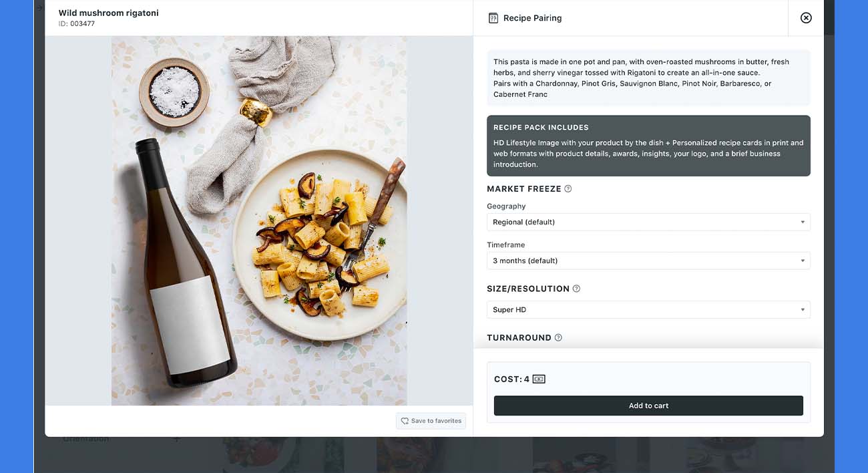Screen dimensions: 868x473
Task: Click the Save to favorites button
Action: click(431, 421)
